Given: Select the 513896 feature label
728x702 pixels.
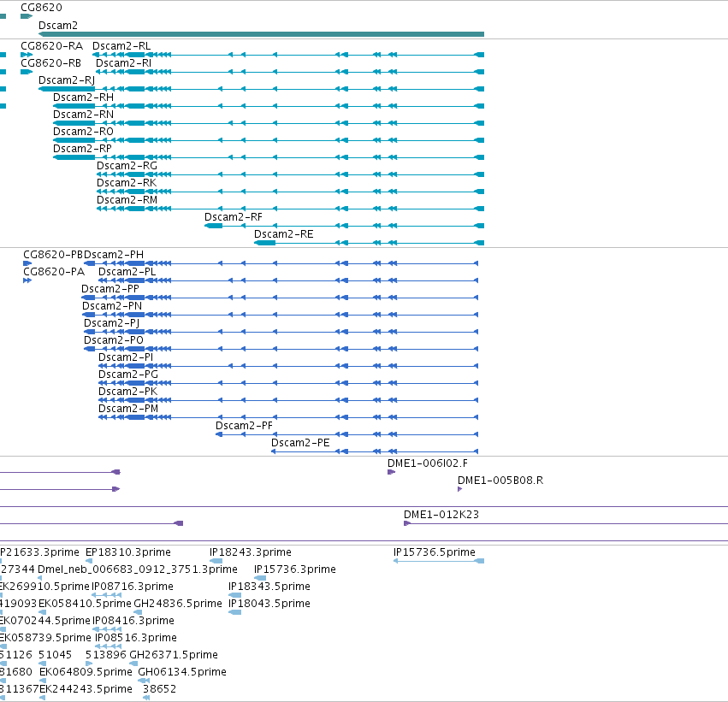Looking at the screenshot, I should point(106,655).
